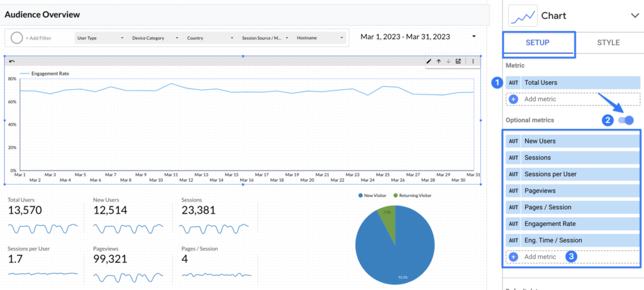The image size is (644, 290).
Task: Select the Sessions optional metric chip
Action: pyautogui.click(x=573, y=157)
